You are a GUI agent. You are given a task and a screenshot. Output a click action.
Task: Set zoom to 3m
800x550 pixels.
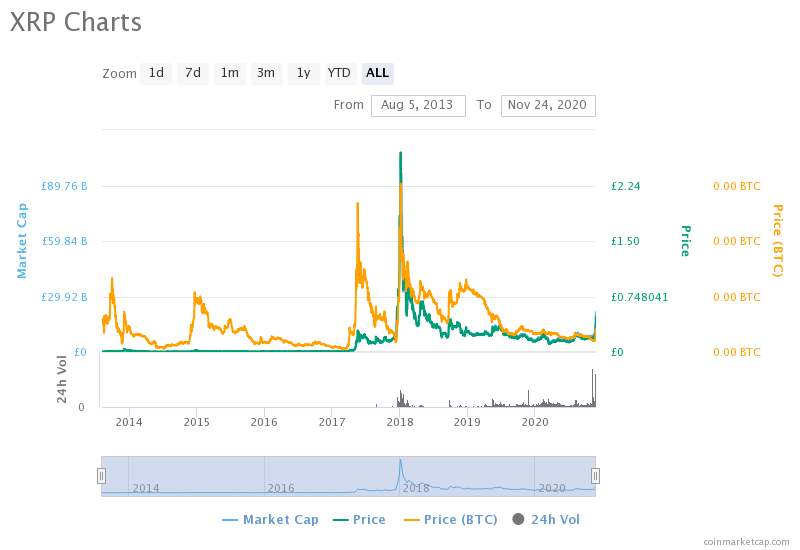266,73
